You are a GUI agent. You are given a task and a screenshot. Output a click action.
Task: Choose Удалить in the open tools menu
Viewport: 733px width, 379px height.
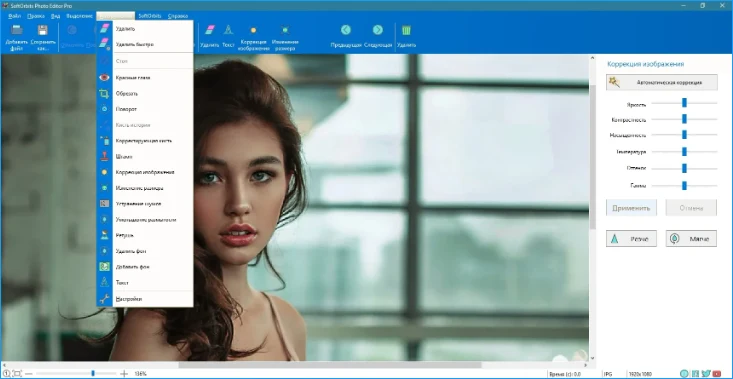(x=145, y=29)
